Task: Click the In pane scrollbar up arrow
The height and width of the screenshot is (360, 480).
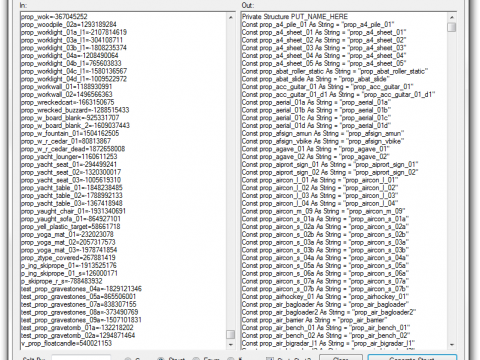Action: point(230,17)
